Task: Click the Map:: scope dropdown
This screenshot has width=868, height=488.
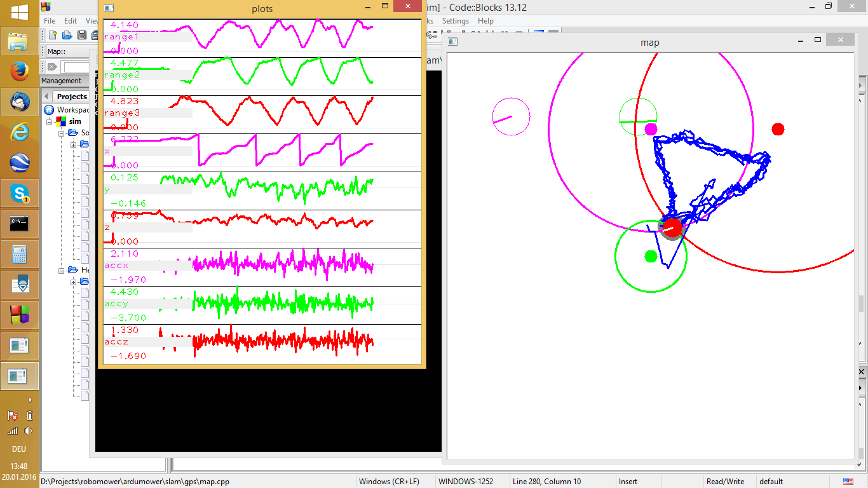Action: pyautogui.click(x=69, y=51)
